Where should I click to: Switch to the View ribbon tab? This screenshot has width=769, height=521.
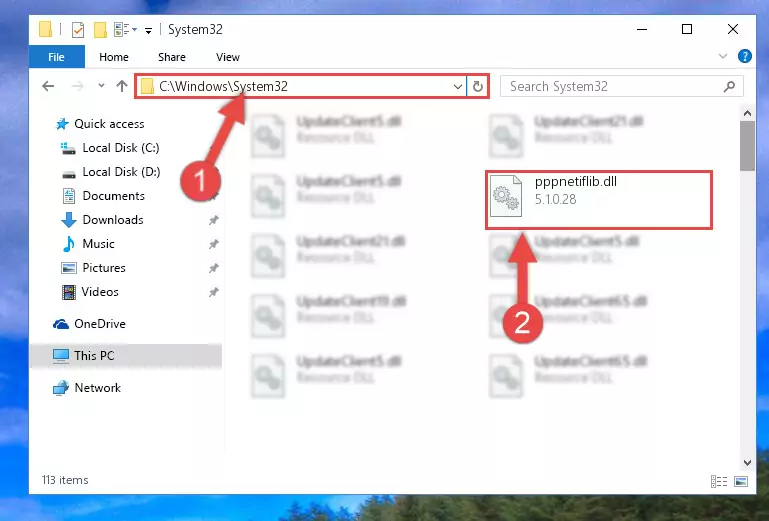click(228, 57)
